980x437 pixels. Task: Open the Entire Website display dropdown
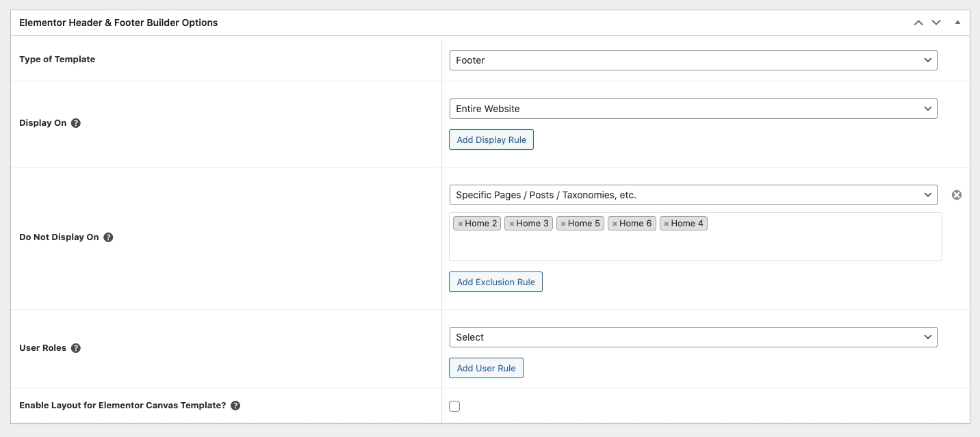click(693, 109)
